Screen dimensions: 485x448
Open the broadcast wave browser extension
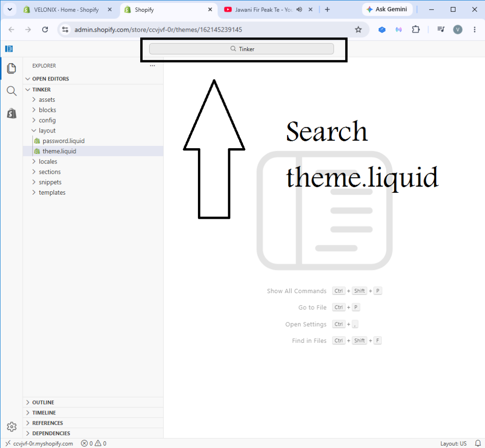[x=399, y=30]
